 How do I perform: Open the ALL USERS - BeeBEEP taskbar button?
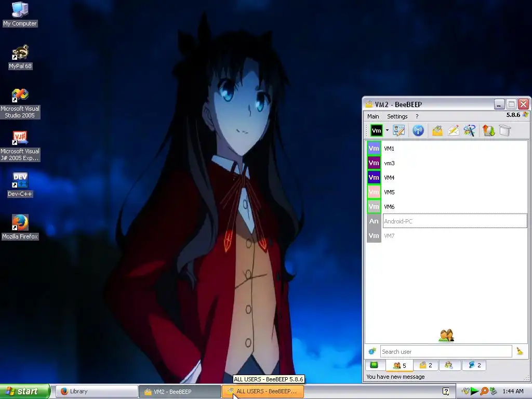coord(263,391)
